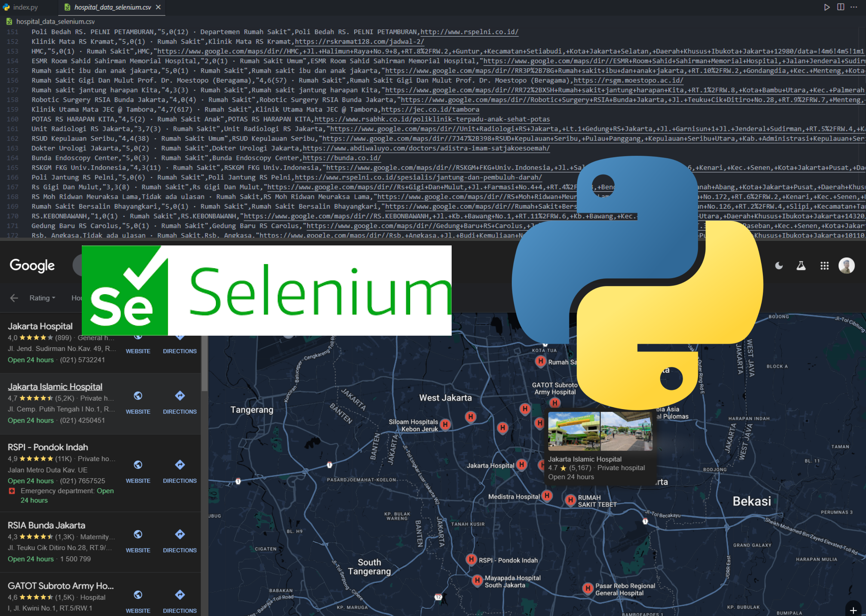866x616 pixels.
Task: Click Website for Jakarta Hospital
Action: [x=138, y=351]
